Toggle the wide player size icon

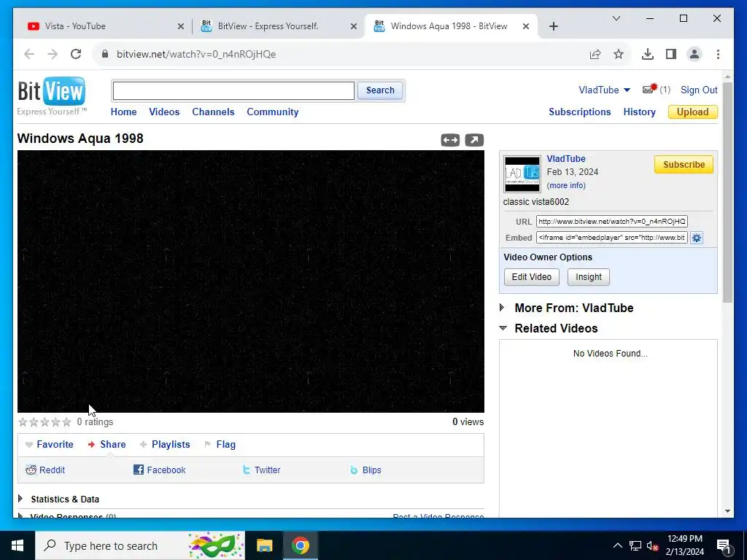[x=450, y=140]
